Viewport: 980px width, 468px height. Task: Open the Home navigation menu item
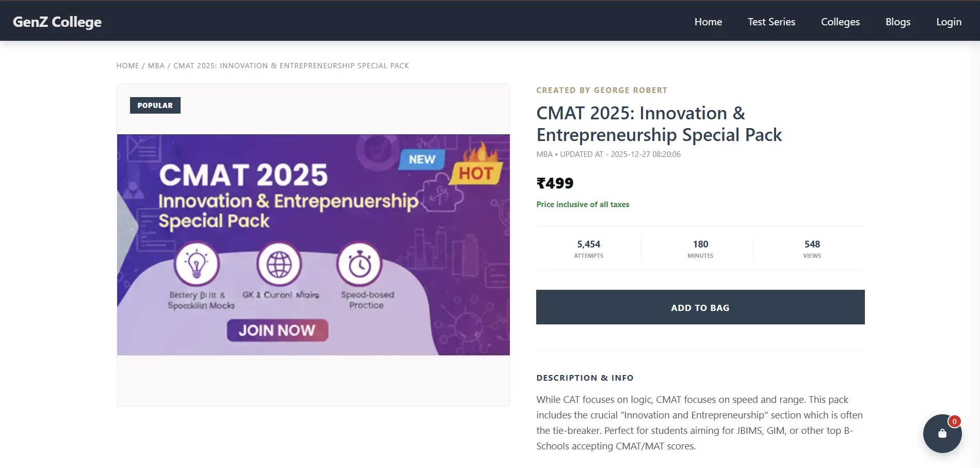pyautogui.click(x=708, y=22)
